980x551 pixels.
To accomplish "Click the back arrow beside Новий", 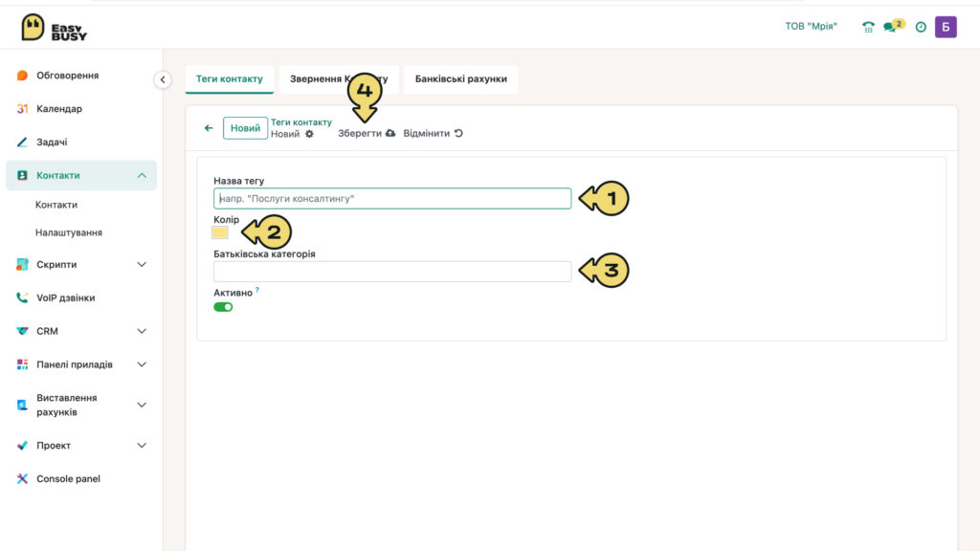I will pyautogui.click(x=209, y=128).
